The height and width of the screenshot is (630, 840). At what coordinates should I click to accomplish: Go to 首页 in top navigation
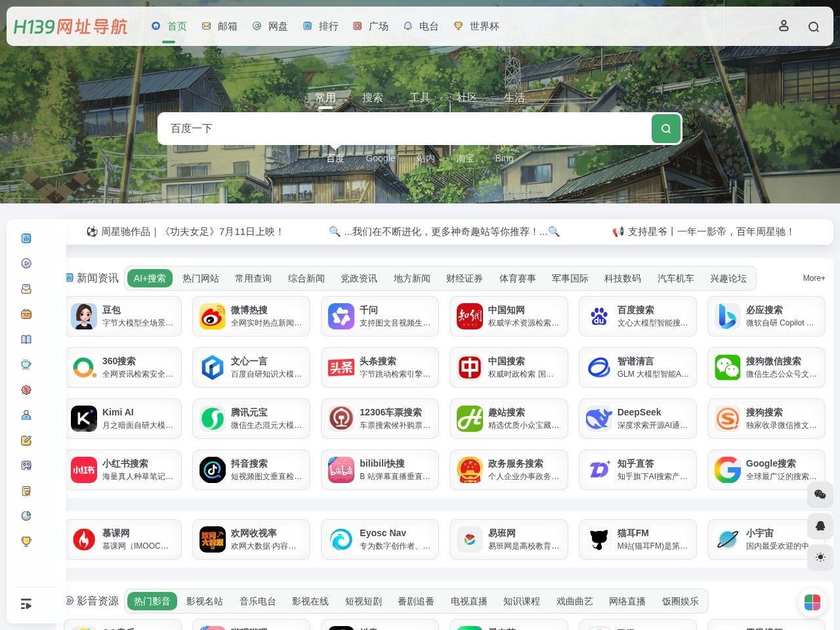point(169,26)
